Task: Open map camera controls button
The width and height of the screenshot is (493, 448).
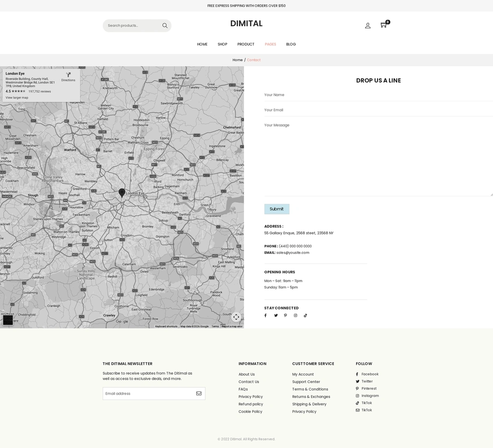Action: [x=236, y=317]
